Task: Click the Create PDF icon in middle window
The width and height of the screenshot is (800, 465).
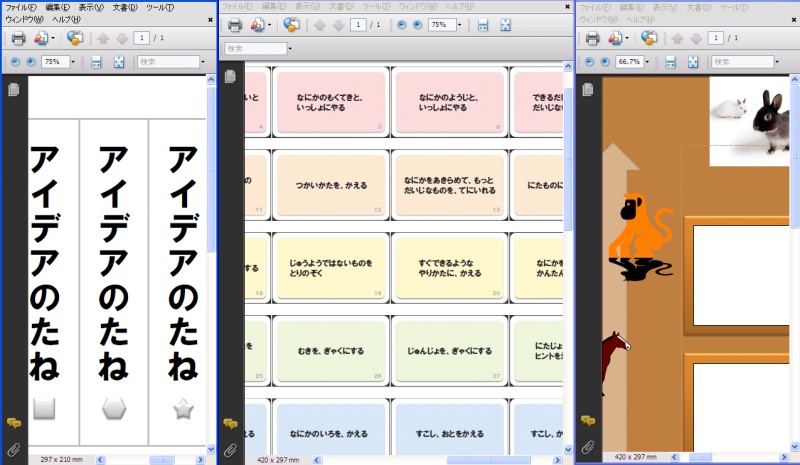Action: click(x=258, y=25)
